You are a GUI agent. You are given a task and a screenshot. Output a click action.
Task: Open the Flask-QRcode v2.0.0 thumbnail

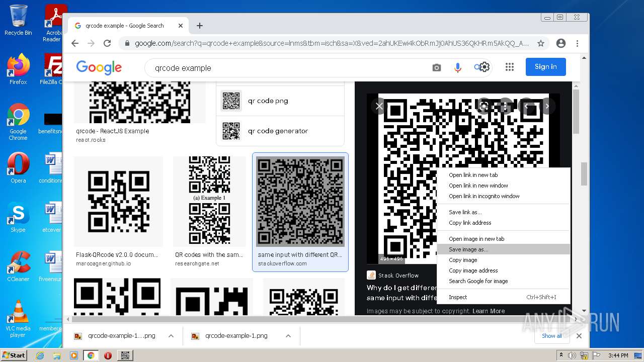click(118, 201)
